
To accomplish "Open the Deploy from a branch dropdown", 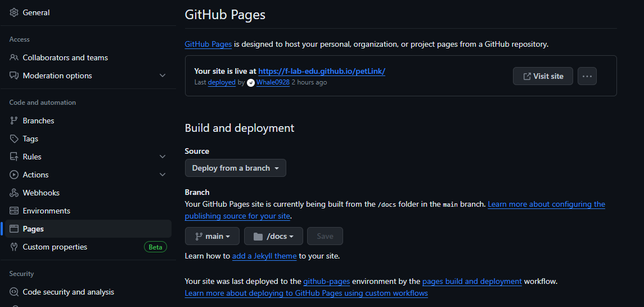I will click(235, 168).
